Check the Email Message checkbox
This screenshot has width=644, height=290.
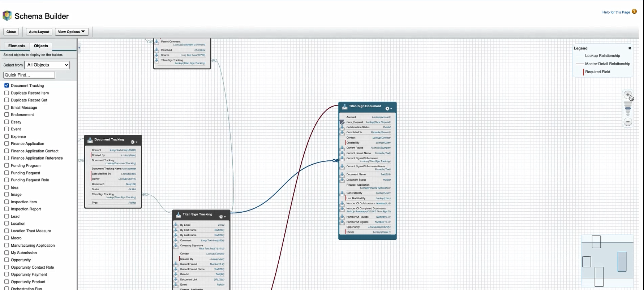(7, 107)
